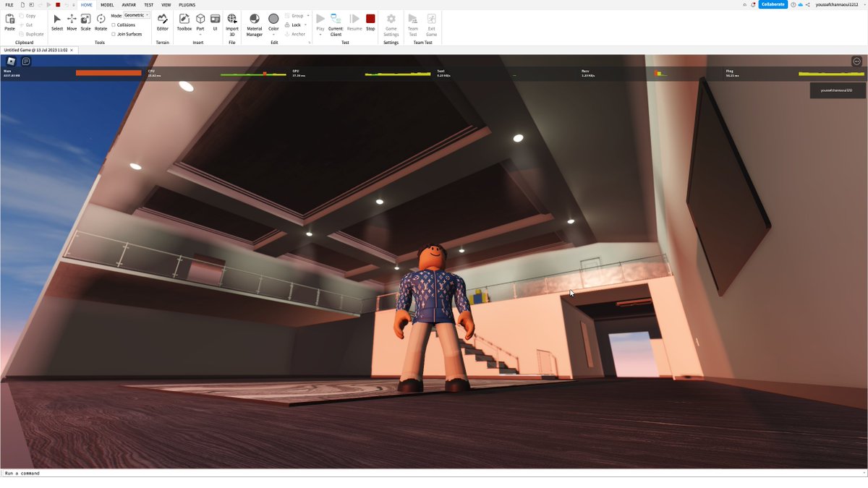Image resolution: width=868 pixels, height=488 pixels.
Task: Click the player name in the leaderboard
Action: tap(836, 90)
